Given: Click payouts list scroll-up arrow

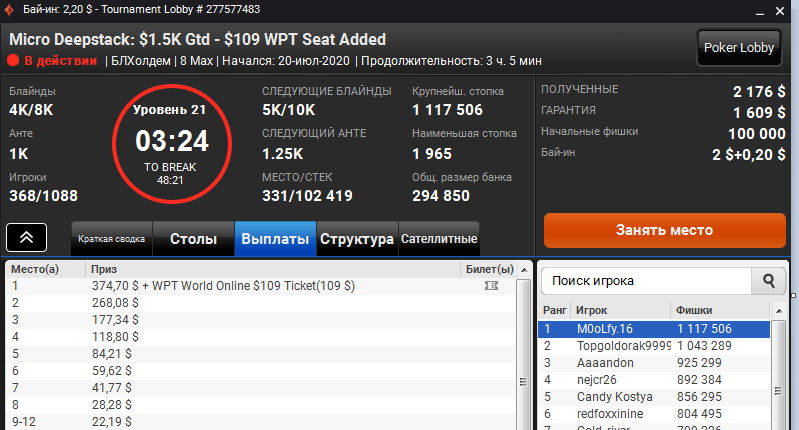Looking at the screenshot, I should (524, 270).
